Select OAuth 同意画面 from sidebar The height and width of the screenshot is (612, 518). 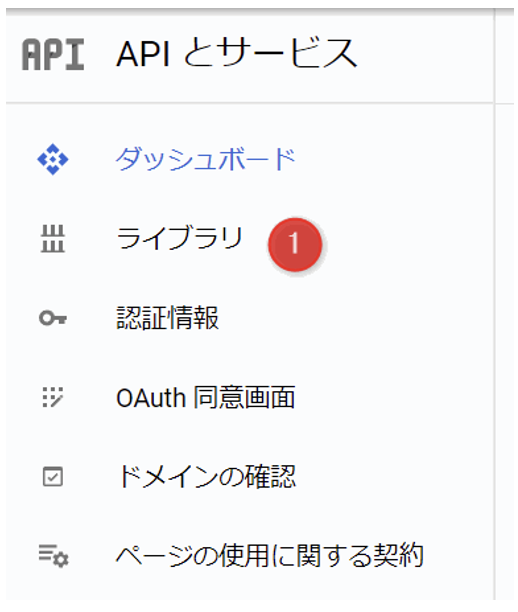(x=206, y=397)
